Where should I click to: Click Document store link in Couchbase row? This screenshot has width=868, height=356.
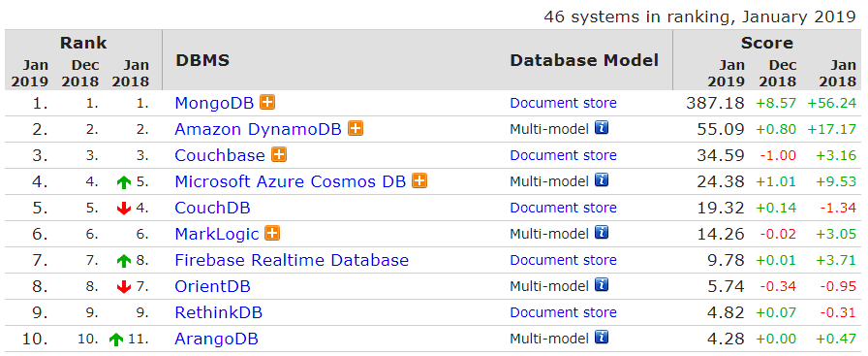coord(563,155)
